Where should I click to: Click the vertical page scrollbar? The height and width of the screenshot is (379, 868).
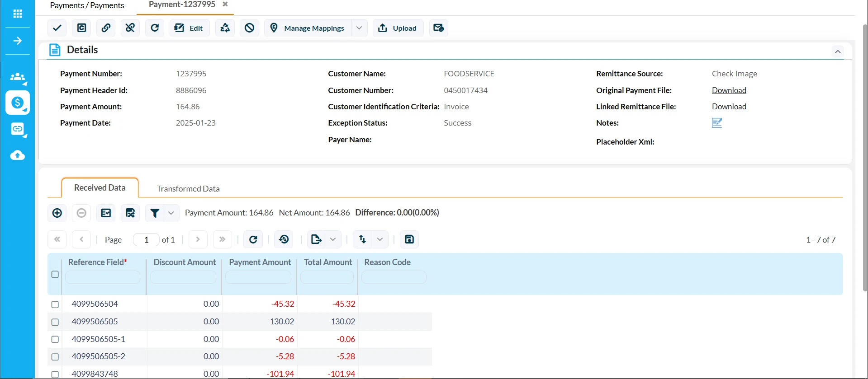[865, 158]
